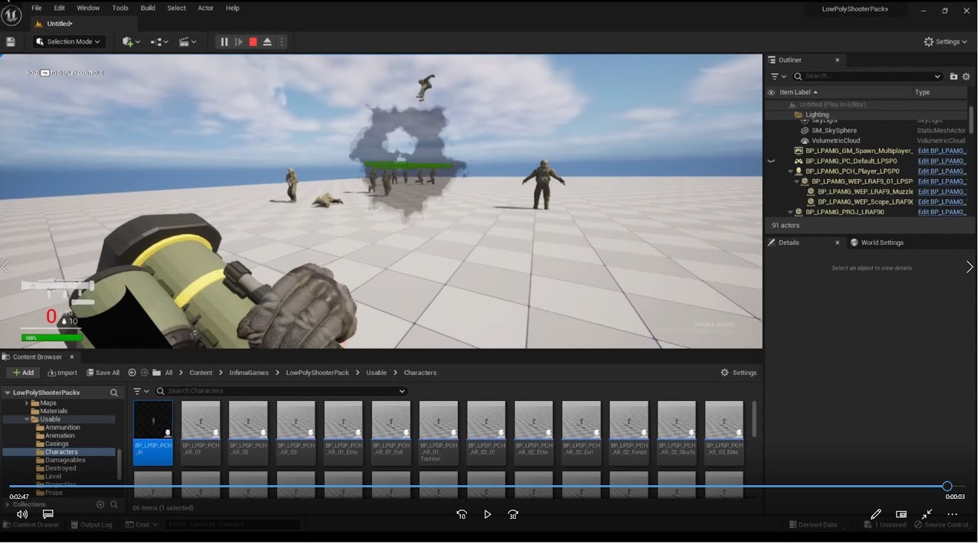980x551 pixels.
Task: Open the editor Settings dropdown at top right
Action: coord(946,42)
